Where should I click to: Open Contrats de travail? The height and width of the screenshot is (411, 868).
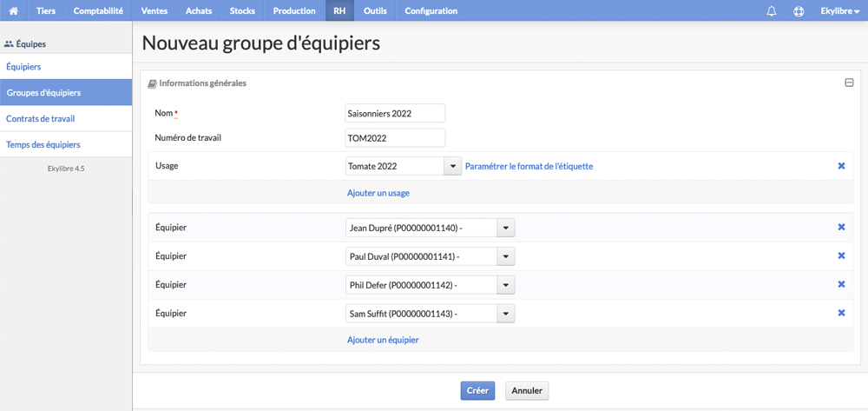[x=66, y=118]
